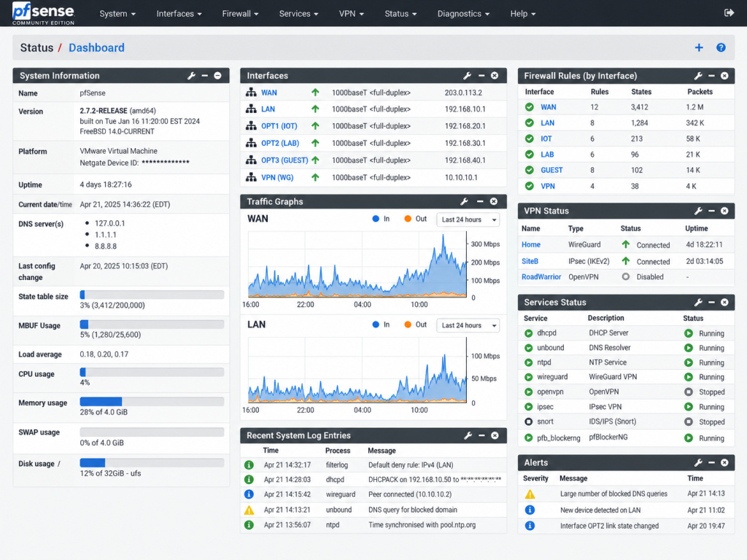Click the logout icon in top bar
This screenshot has height=560, width=747.
point(729,13)
